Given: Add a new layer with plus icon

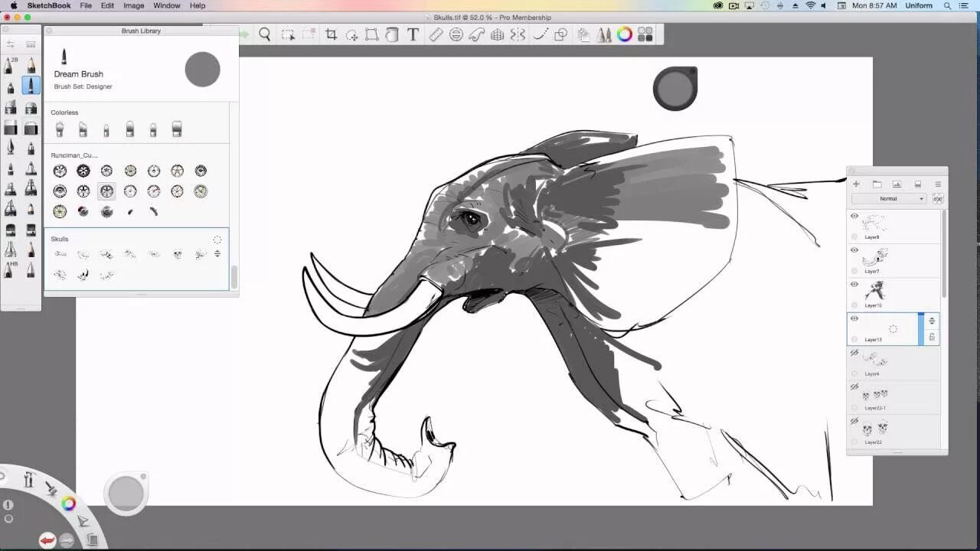Looking at the screenshot, I should (x=856, y=184).
